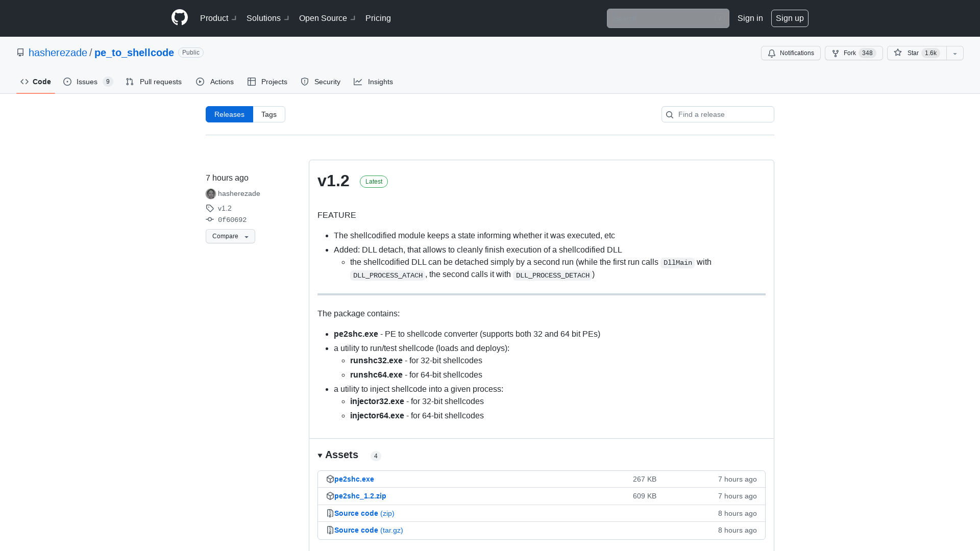This screenshot has height=551, width=980.
Task: Click the Issues circle icon
Action: [67, 82]
